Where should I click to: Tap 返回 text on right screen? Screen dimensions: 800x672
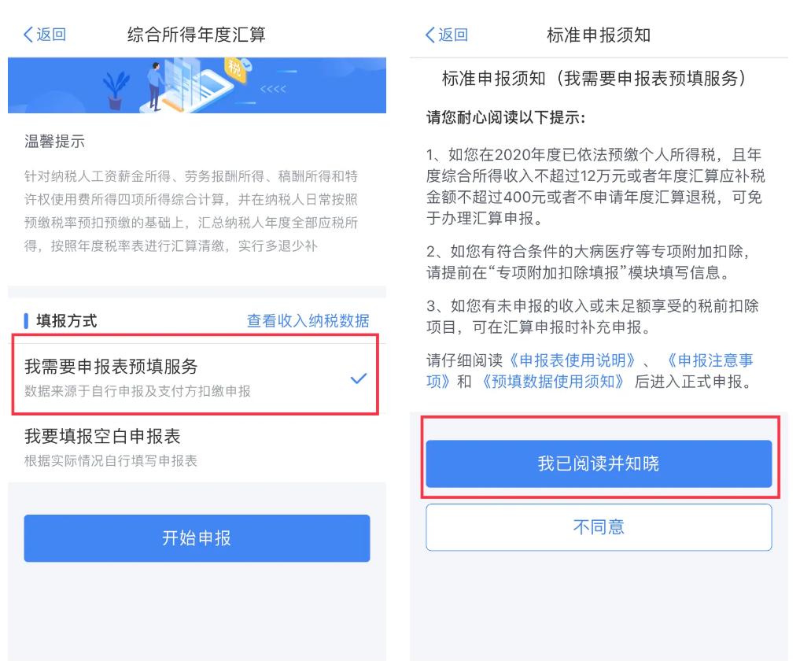453,35
